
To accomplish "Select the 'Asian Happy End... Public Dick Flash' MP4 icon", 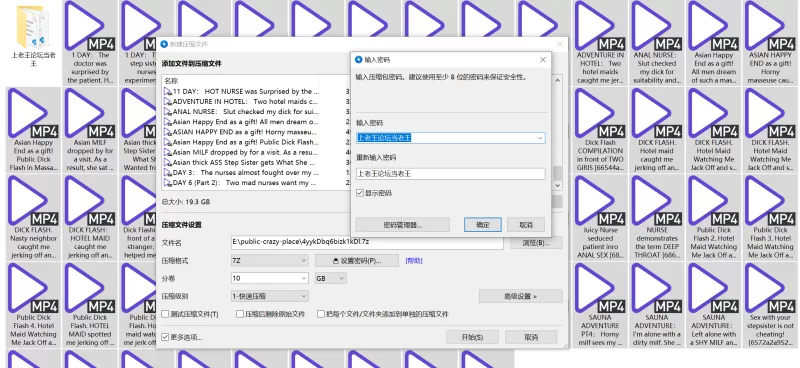I will pyautogui.click(x=34, y=113).
